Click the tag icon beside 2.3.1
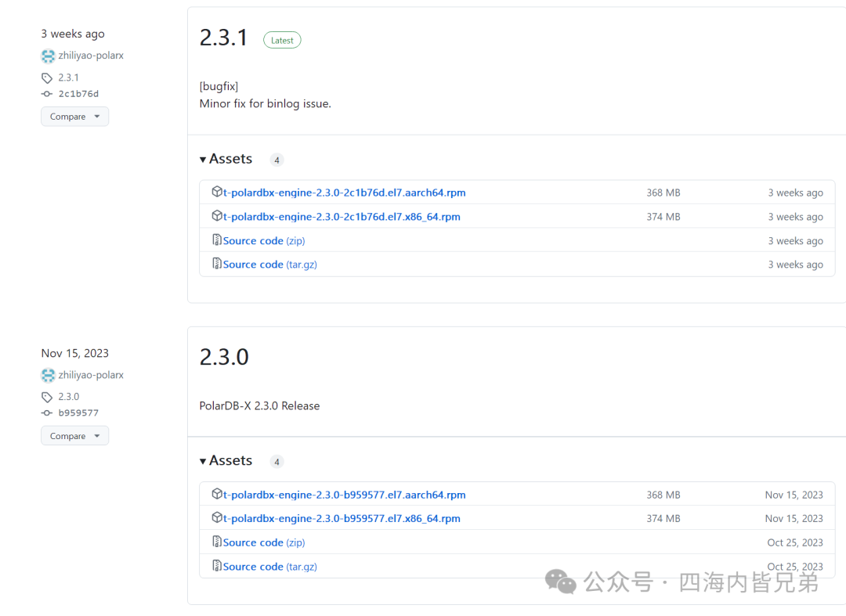 47,78
